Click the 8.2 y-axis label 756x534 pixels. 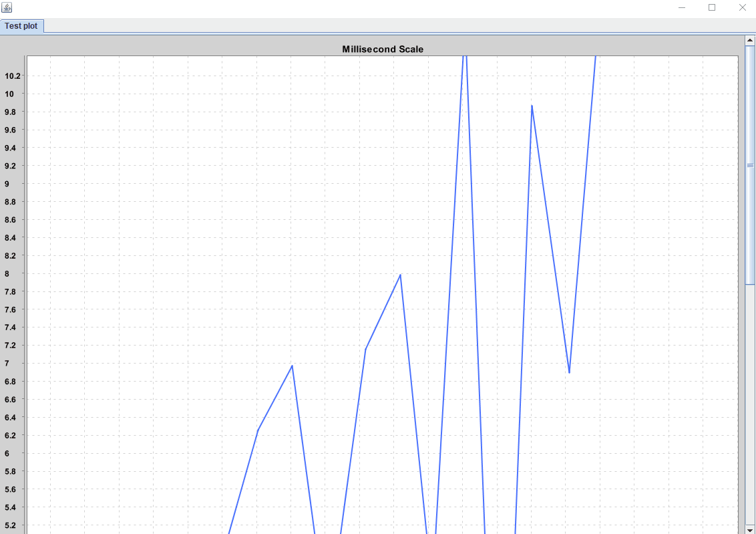tap(10, 256)
